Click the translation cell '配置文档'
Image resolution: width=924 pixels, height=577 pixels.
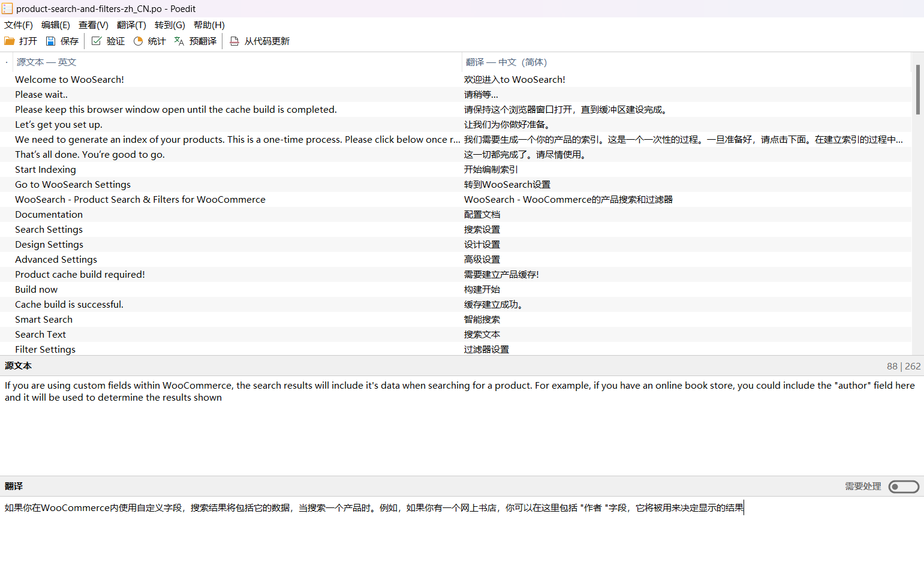pyautogui.click(x=482, y=214)
